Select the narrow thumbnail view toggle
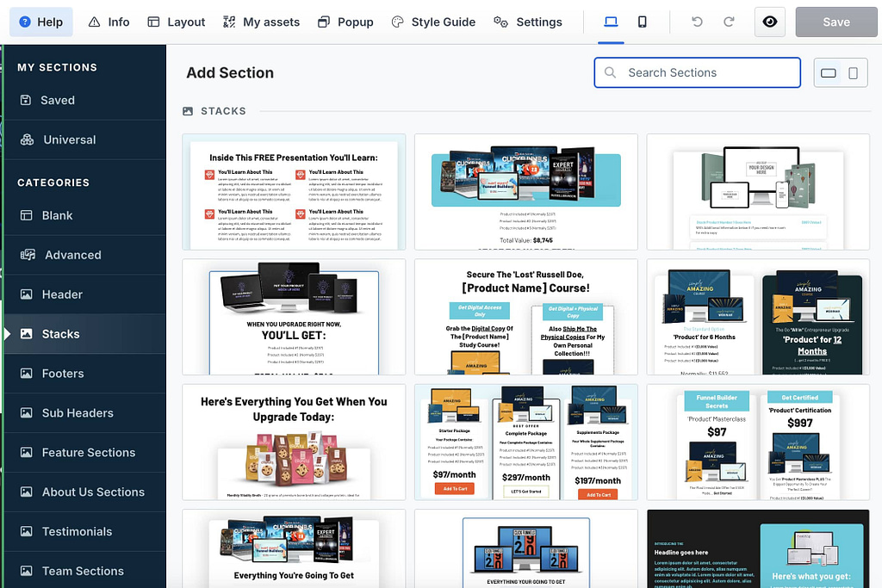882x588 pixels. coord(853,73)
